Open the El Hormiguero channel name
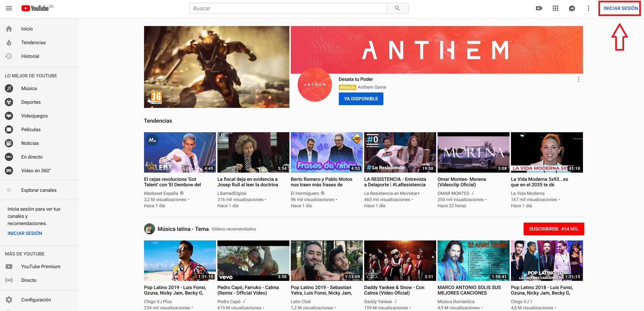This screenshot has height=311, width=644. (305, 193)
